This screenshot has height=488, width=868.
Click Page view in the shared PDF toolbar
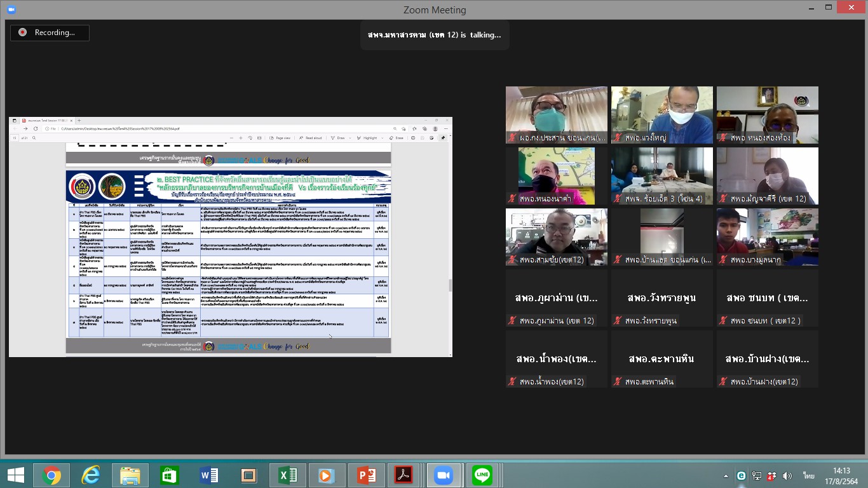click(280, 138)
